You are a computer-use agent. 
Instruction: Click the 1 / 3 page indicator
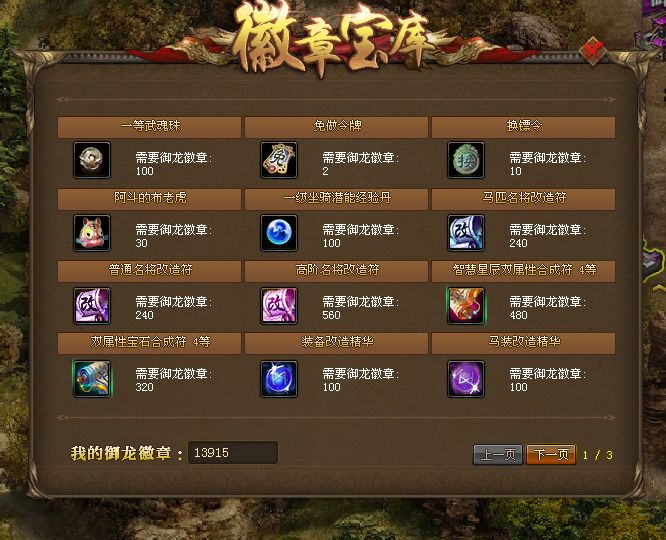point(598,455)
